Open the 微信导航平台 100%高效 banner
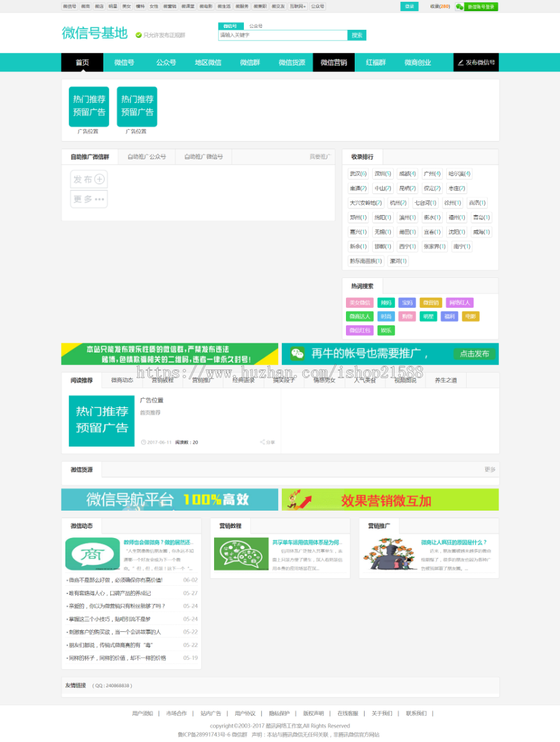 170,499
